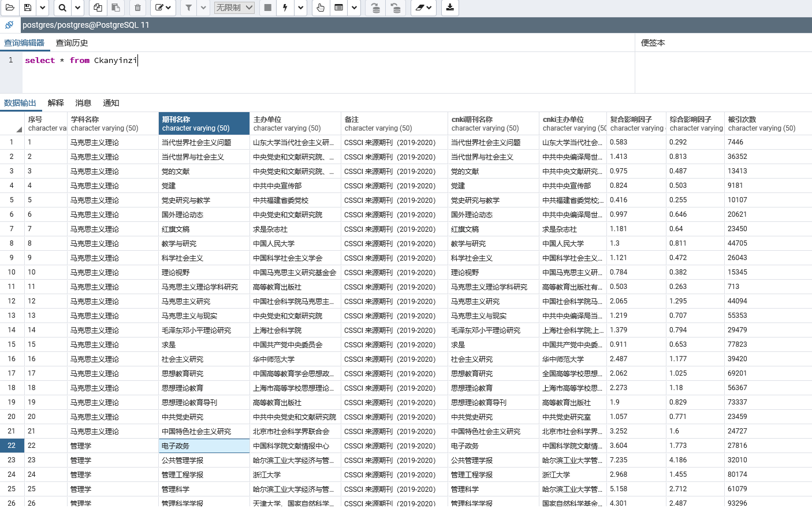Open the 解释 tab
The image size is (812, 508).
pos(55,103)
